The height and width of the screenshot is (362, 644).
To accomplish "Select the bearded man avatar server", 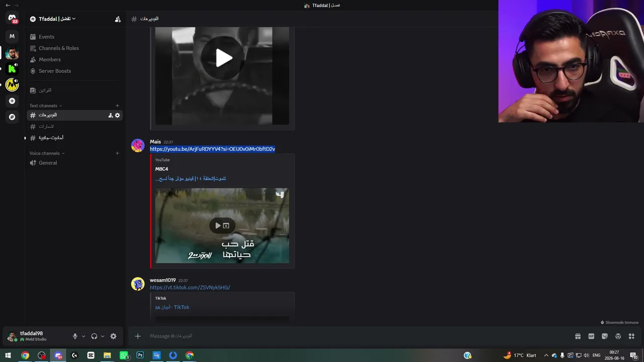I will click(x=12, y=53).
